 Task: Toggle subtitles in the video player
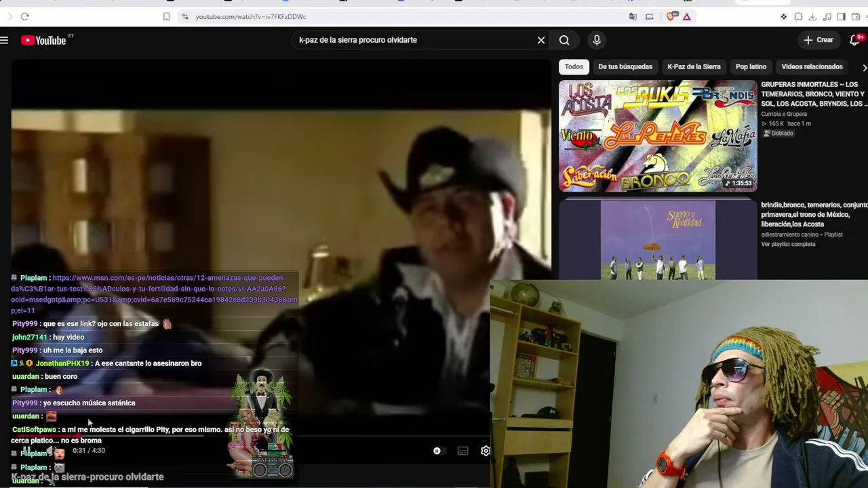pyautogui.click(x=462, y=451)
